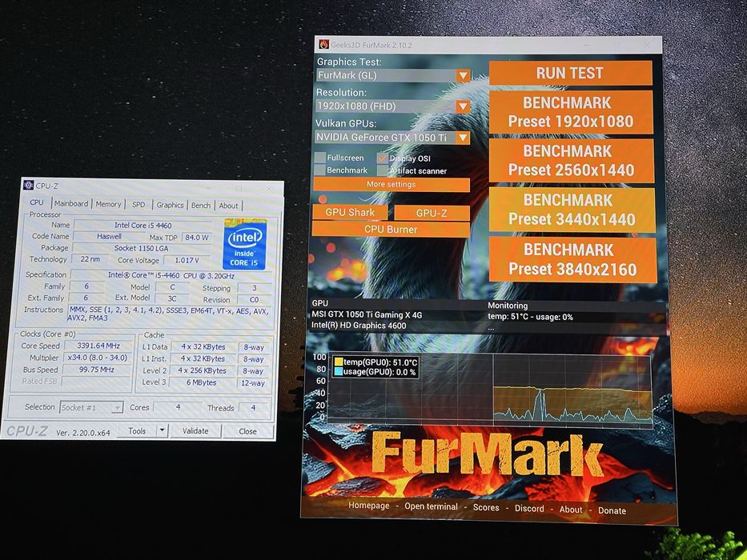Click the GPU monitoring graph
The image size is (747, 560).
[490, 389]
